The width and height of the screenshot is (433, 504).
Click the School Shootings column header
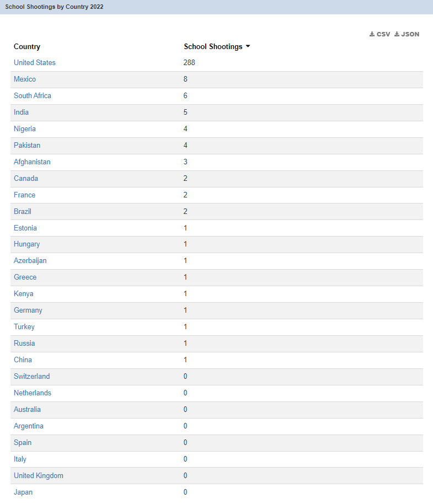coord(213,47)
